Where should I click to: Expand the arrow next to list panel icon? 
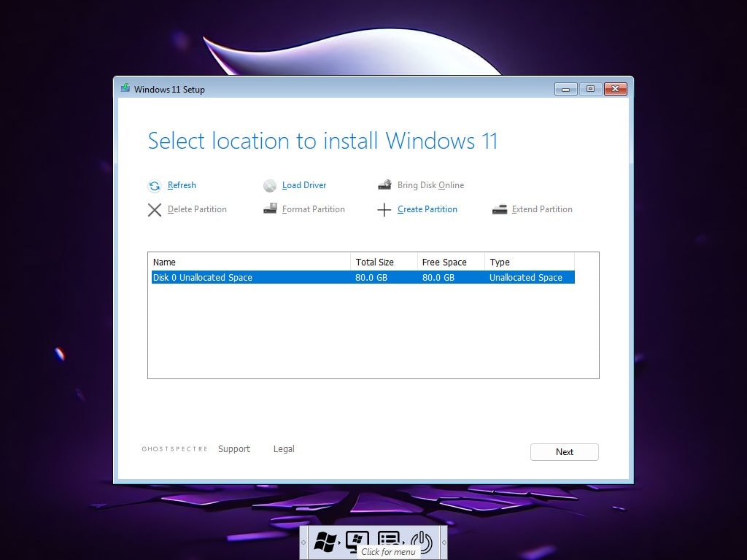click(x=404, y=542)
